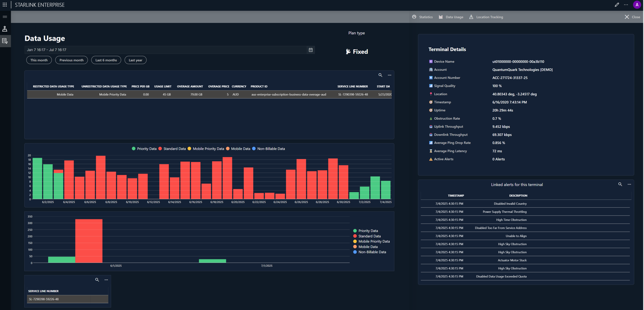
Task: Sort by Usage Limit column
Action: coord(163,86)
